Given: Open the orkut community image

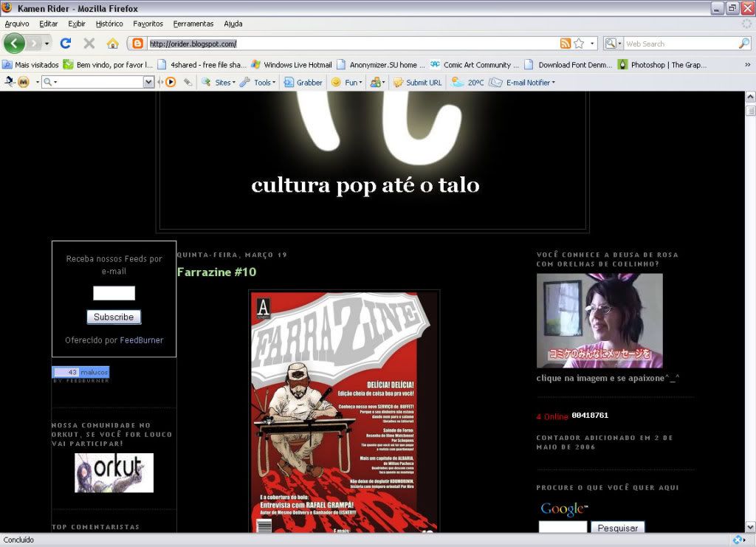Looking at the screenshot, I should click(x=114, y=472).
